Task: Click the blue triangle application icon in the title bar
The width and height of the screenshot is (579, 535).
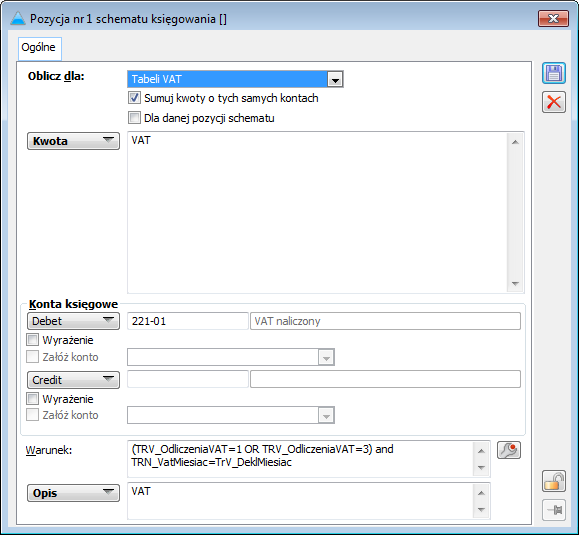Action: 17,18
